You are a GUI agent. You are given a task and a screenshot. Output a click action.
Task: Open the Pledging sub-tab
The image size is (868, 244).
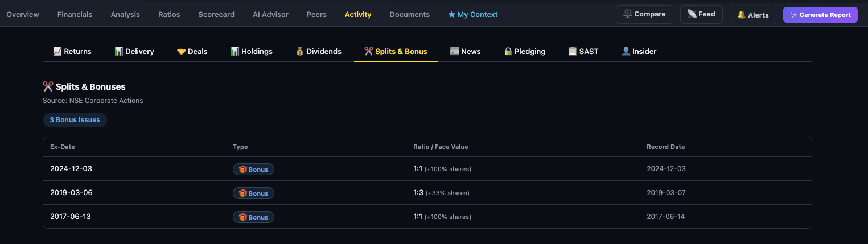coord(525,51)
